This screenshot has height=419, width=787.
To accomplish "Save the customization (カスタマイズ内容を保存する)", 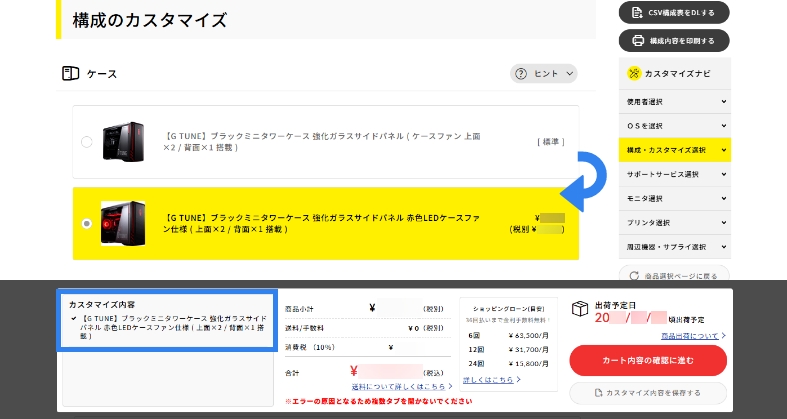I will pyautogui.click(x=648, y=393).
